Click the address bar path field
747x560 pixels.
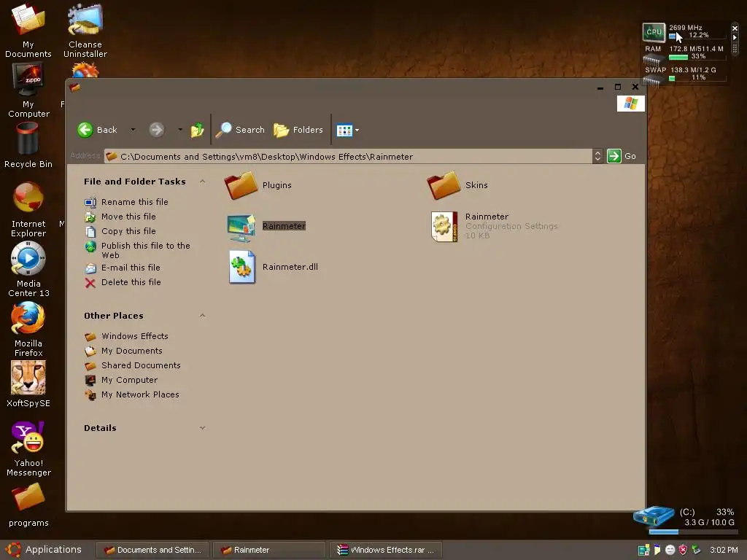coord(348,156)
